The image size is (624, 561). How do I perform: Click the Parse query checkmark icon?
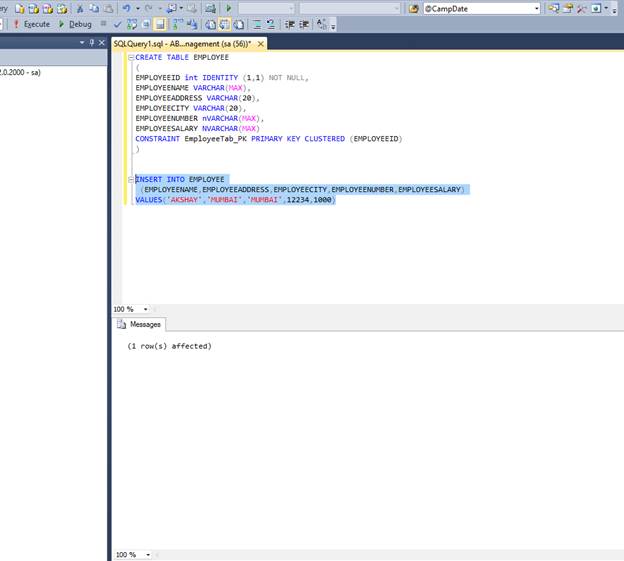tap(118, 24)
